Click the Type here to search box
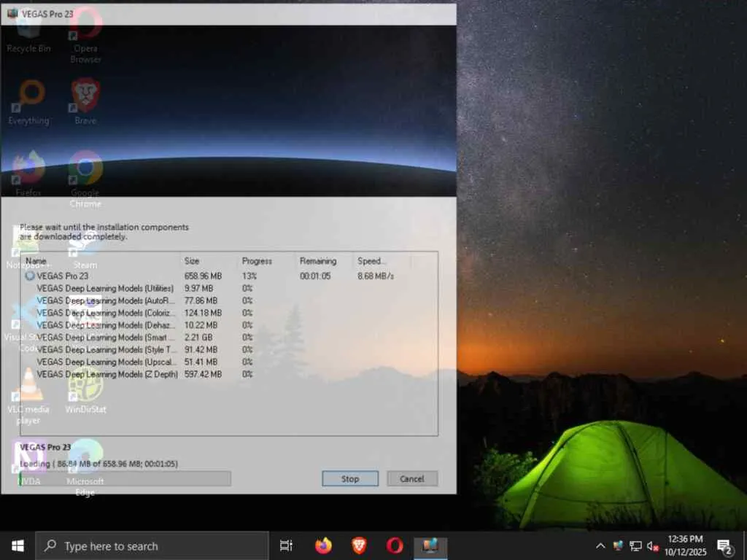The image size is (747, 560). click(152, 545)
